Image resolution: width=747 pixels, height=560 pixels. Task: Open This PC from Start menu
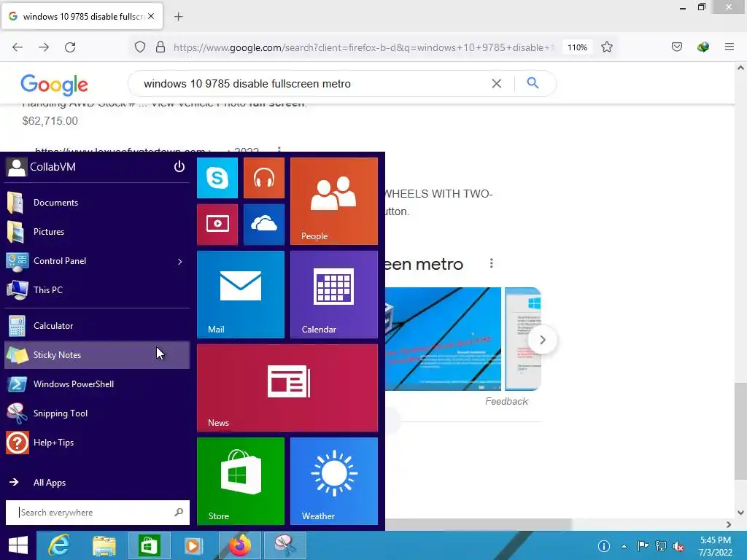click(x=97, y=290)
